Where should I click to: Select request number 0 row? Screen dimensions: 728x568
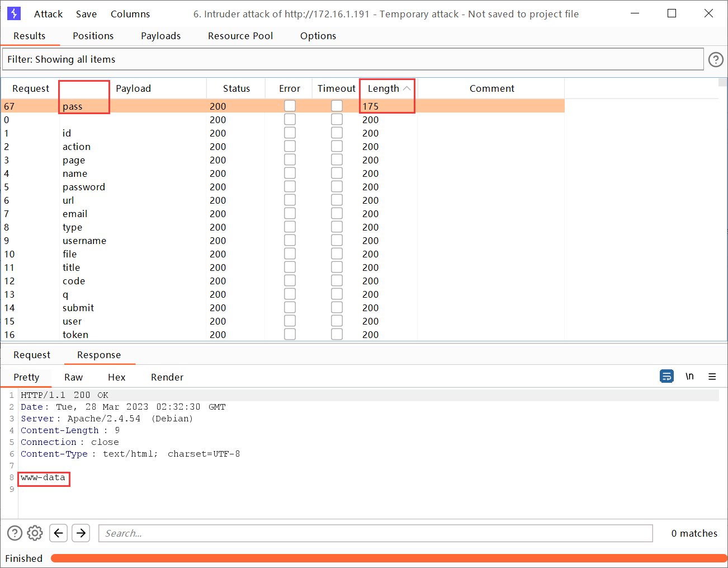pyautogui.click(x=282, y=120)
